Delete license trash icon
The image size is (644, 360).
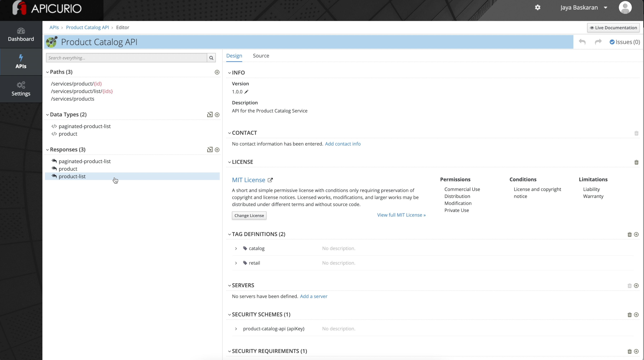pyautogui.click(x=636, y=162)
